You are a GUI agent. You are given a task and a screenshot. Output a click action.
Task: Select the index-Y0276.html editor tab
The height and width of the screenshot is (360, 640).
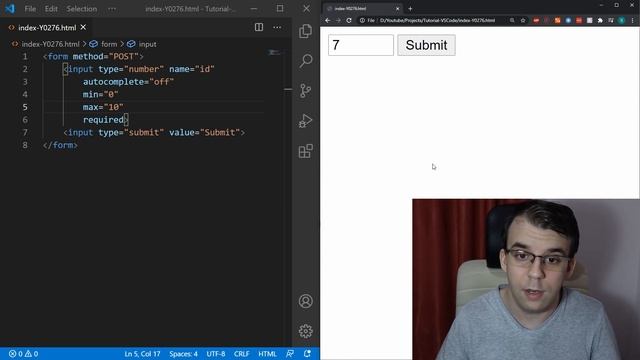(47, 27)
